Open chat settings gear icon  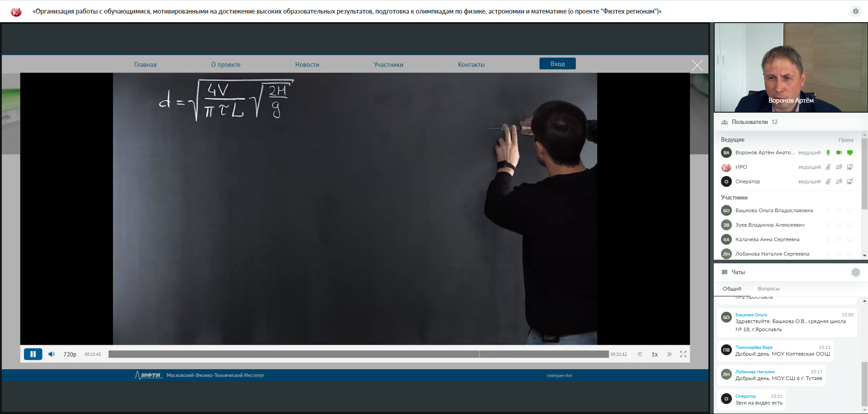[x=856, y=272]
